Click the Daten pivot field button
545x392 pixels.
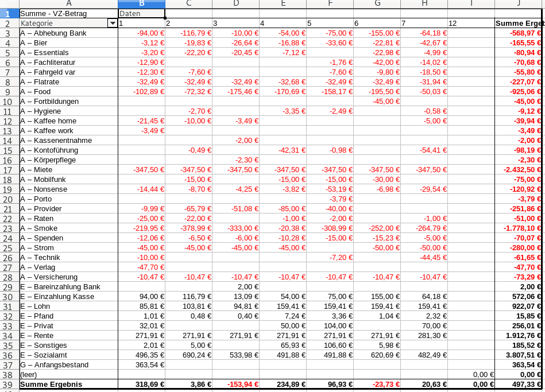141,13
